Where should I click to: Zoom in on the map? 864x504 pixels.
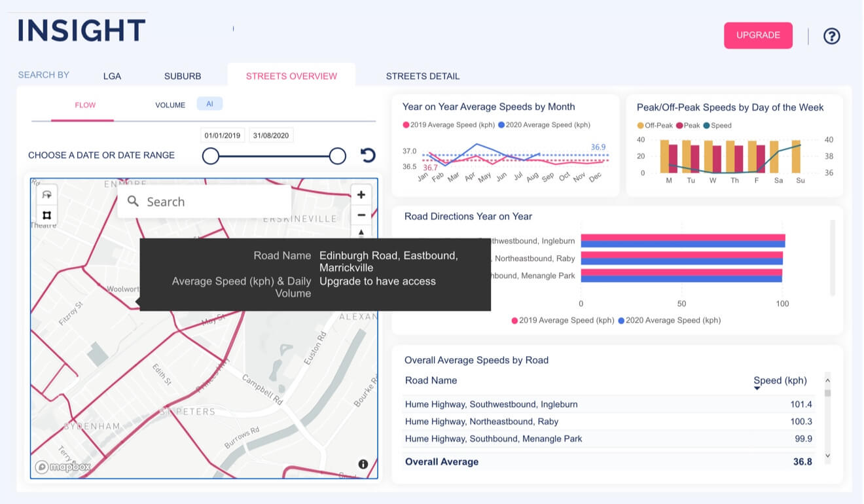361,195
